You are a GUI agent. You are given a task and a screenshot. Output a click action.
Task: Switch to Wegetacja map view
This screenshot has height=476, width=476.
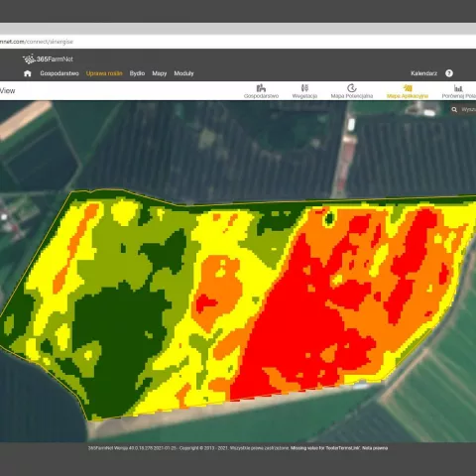point(304,91)
